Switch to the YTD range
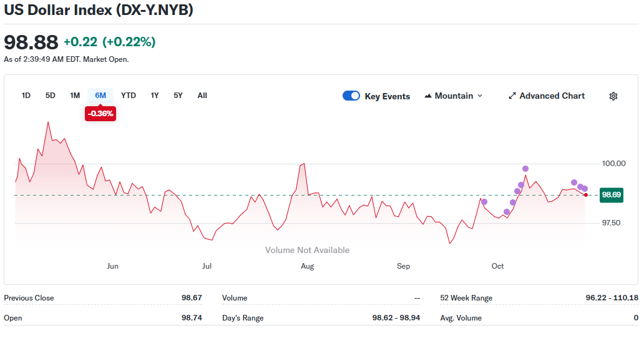Viewport: 644px width, 358px height. (129, 96)
